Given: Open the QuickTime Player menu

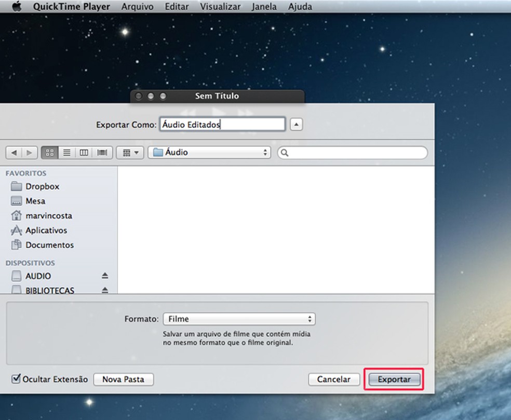Looking at the screenshot, I should tap(71, 7).
